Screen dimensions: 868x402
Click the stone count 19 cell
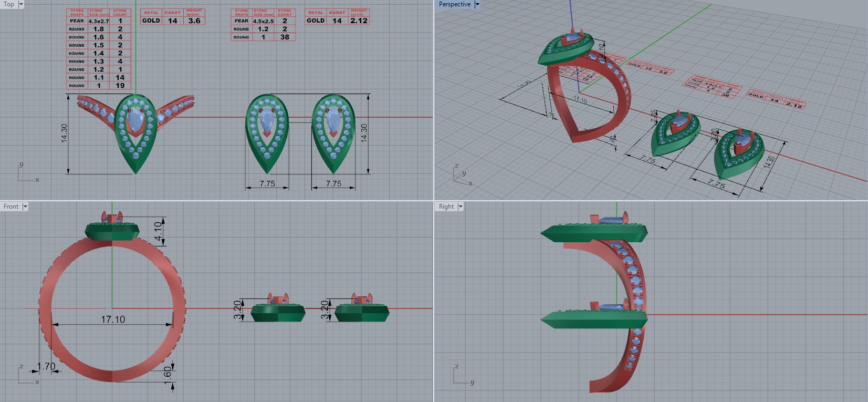click(x=120, y=85)
